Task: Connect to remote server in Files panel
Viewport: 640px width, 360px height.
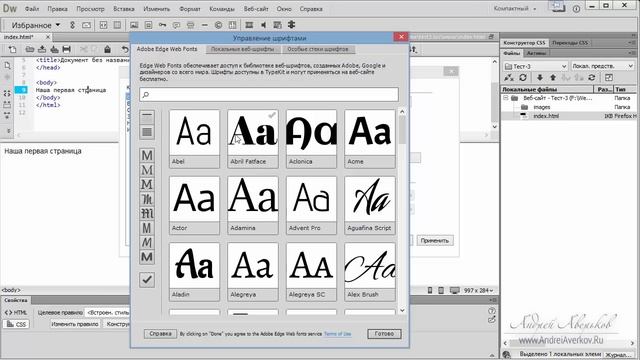Action: pyautogui.click(x=509, y=78)
